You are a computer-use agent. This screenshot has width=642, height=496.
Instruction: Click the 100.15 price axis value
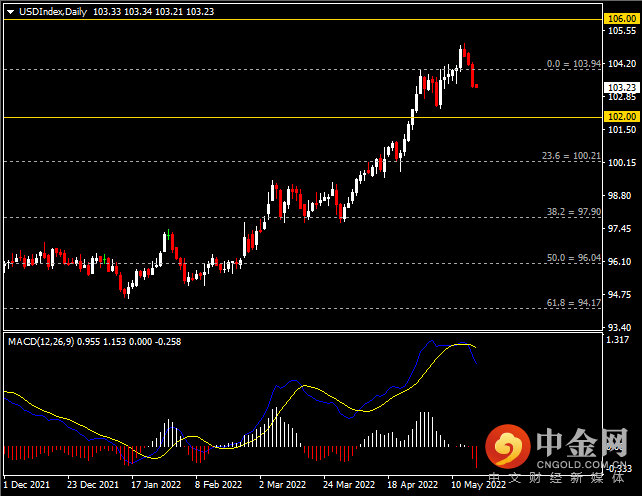coord(622,163)
